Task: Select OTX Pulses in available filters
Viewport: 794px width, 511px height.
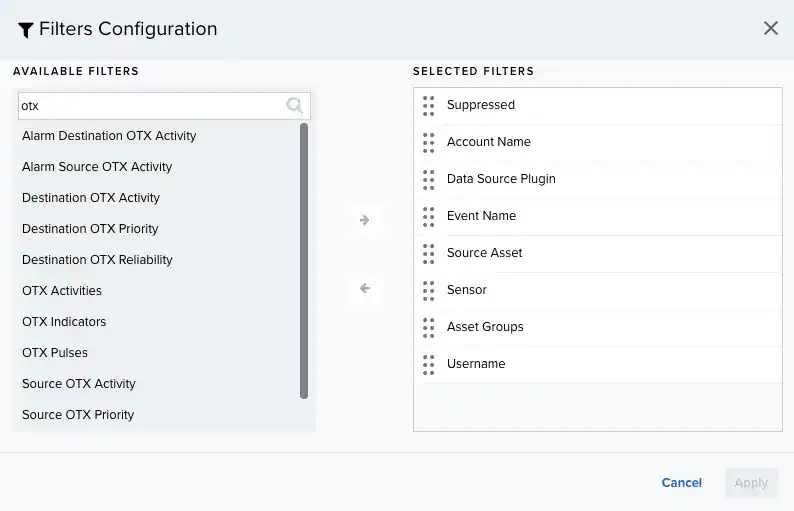Action: 55,353
